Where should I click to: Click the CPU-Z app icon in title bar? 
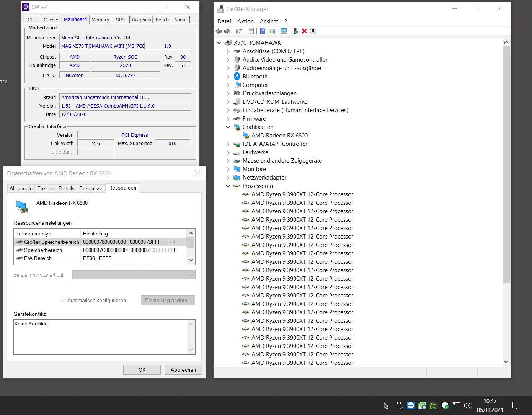(26, 7)
